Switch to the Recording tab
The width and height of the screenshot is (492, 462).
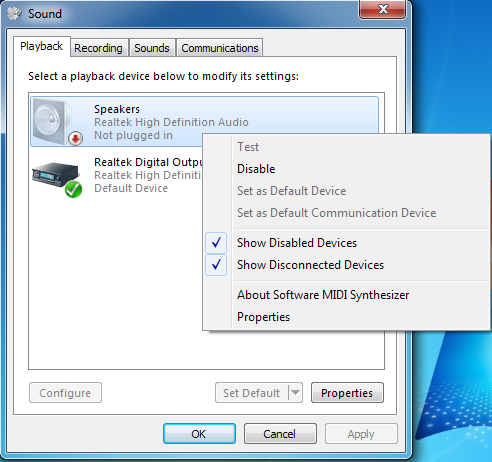point(98,48)
